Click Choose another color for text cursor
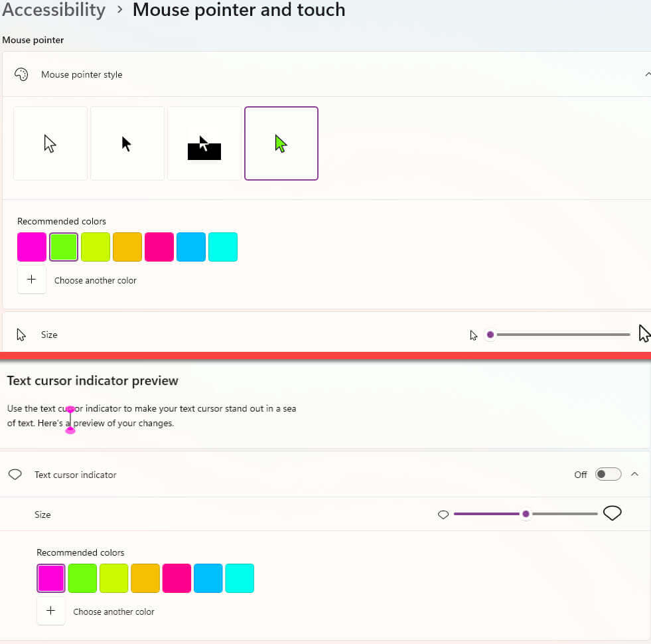 pyautogui.click(x=113, y=611)
